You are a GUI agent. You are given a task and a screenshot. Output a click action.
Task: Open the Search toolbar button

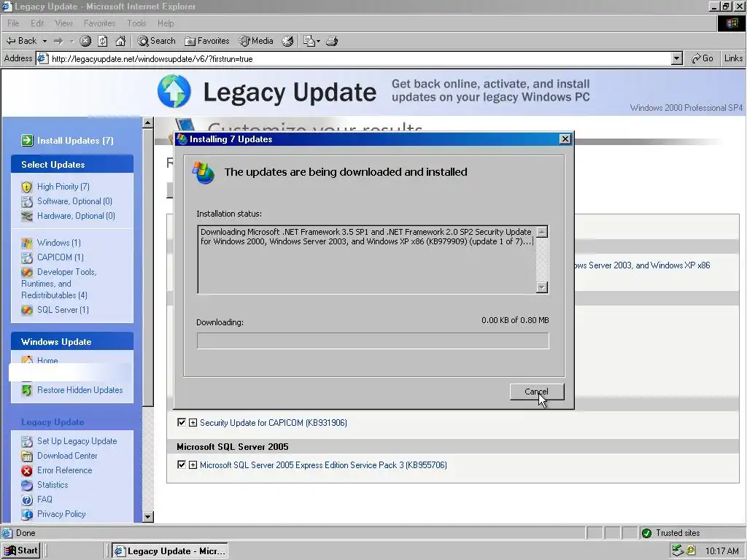point(156,41)
